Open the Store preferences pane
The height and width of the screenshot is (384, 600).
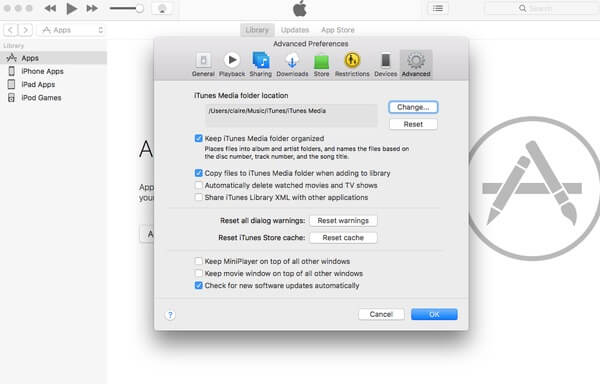[321, 64]
